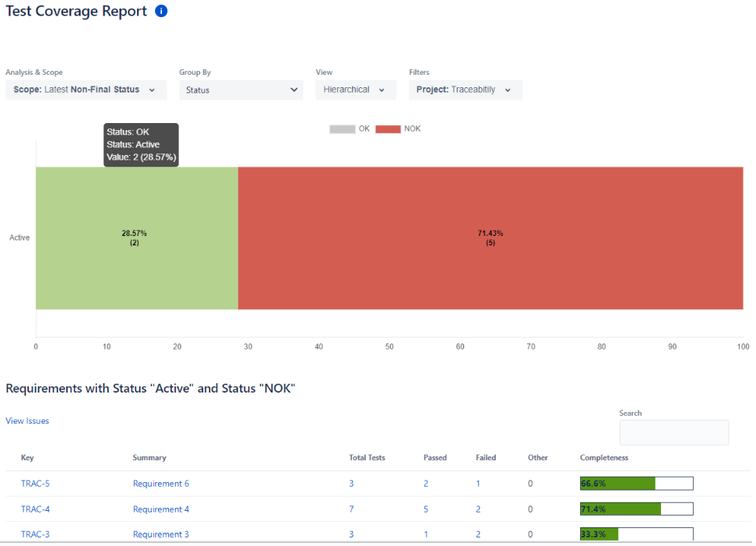Click the Completeness column header
This screenshot has width=756, height=546.
click(604, 457)
